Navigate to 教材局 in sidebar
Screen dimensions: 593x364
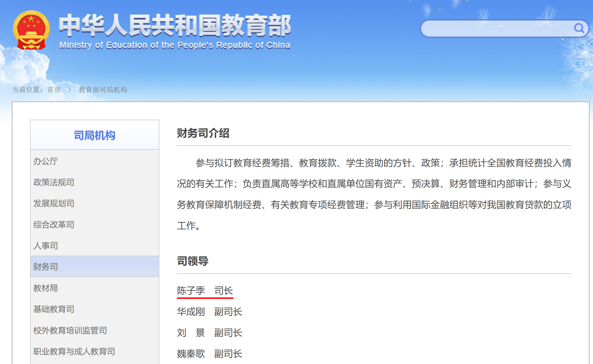46,288
